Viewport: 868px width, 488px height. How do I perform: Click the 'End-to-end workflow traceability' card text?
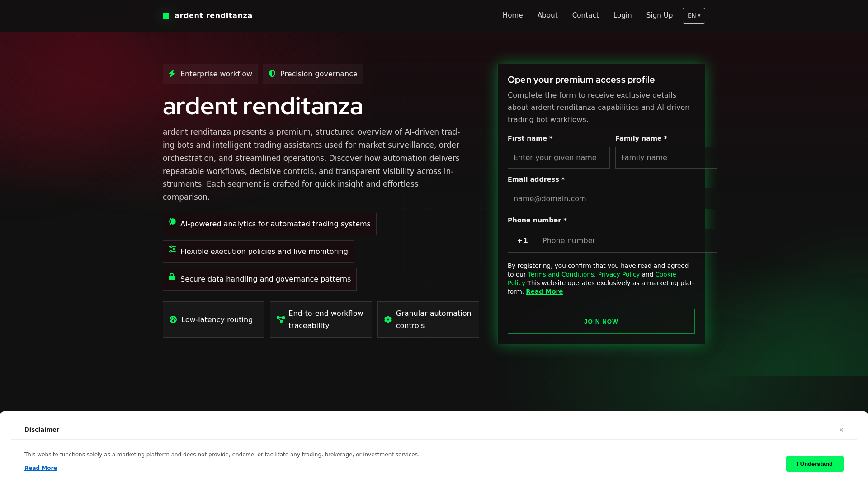tap(326, 319)
